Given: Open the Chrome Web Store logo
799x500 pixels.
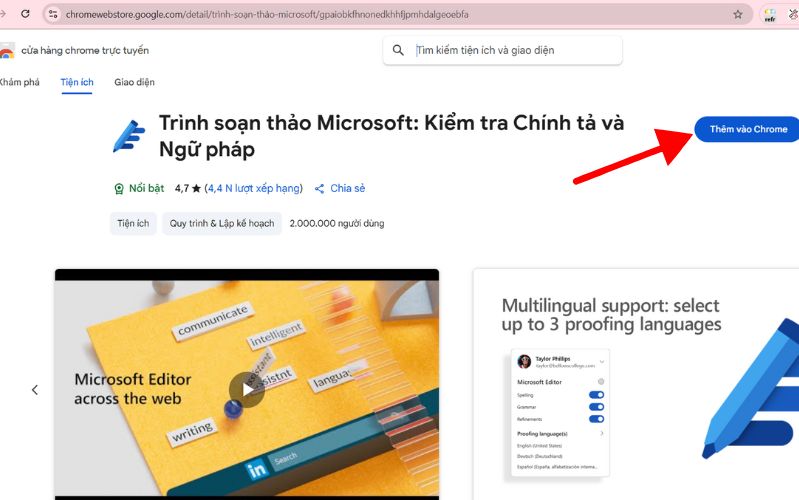Looking at the screenshot, I should click(x=7, y=50).
